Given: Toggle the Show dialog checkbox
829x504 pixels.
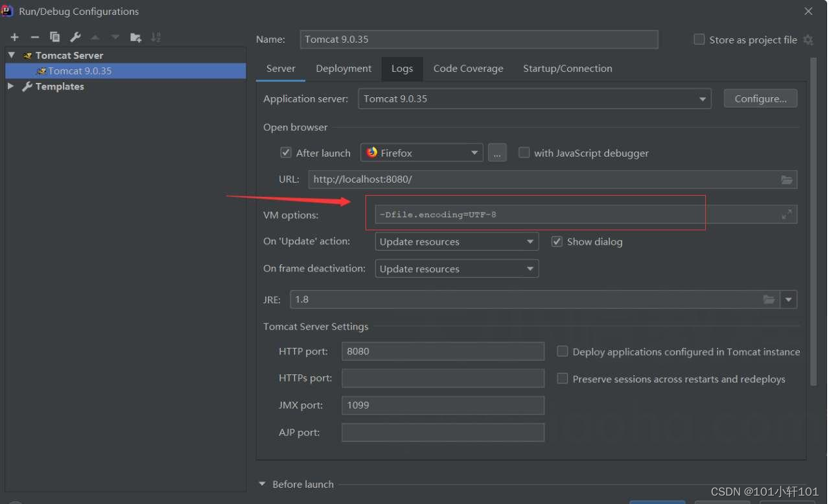Looking at the screenshot, I should point(557,242).
